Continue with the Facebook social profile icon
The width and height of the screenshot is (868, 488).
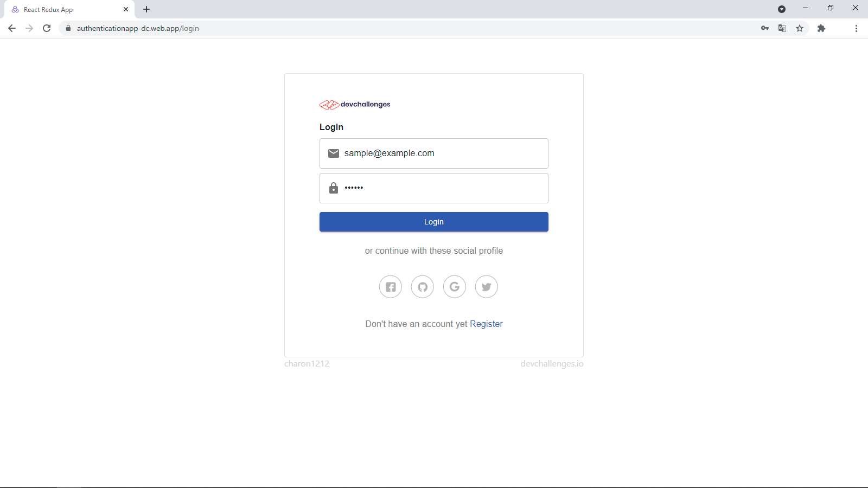tap(390, 286)
